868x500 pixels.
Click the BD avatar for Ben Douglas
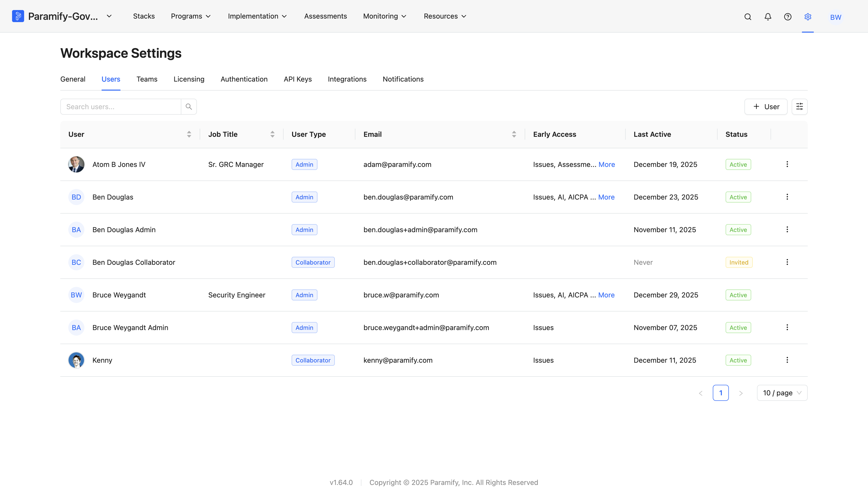[76, 197]
